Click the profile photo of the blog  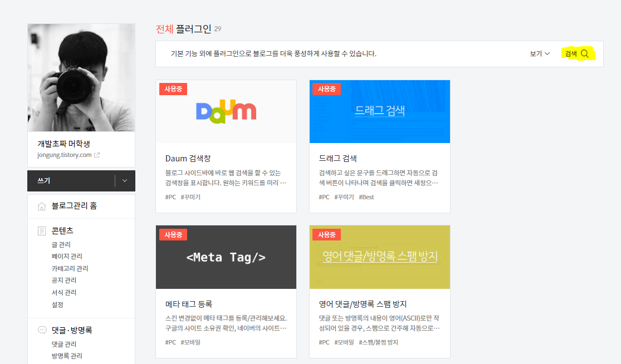click(81, 77)
